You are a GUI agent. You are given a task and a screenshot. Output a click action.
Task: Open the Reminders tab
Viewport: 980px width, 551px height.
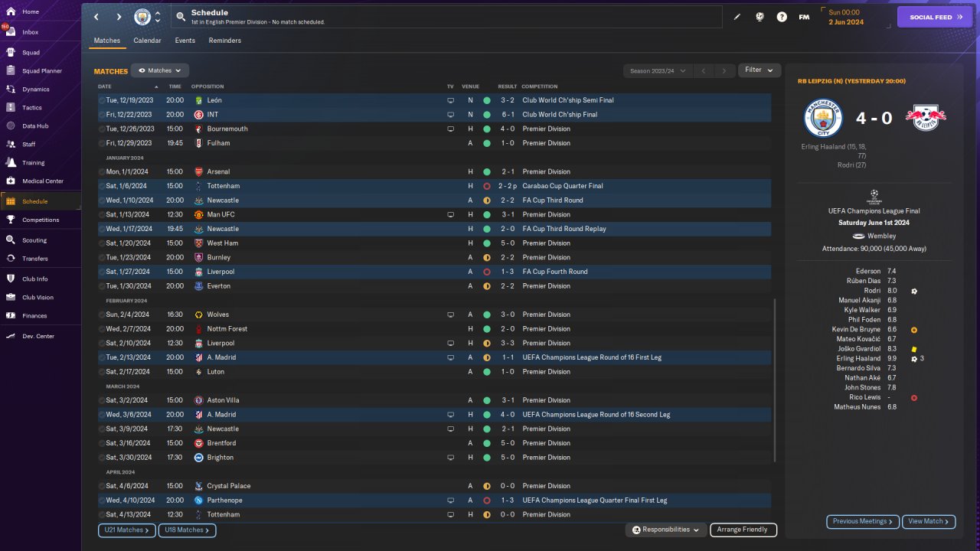click(x=225, y=41)
